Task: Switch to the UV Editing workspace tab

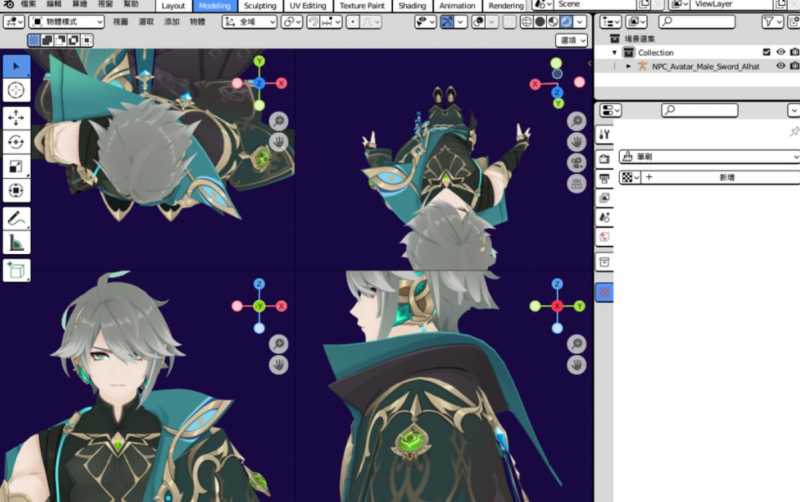Action: pos(308,6)
